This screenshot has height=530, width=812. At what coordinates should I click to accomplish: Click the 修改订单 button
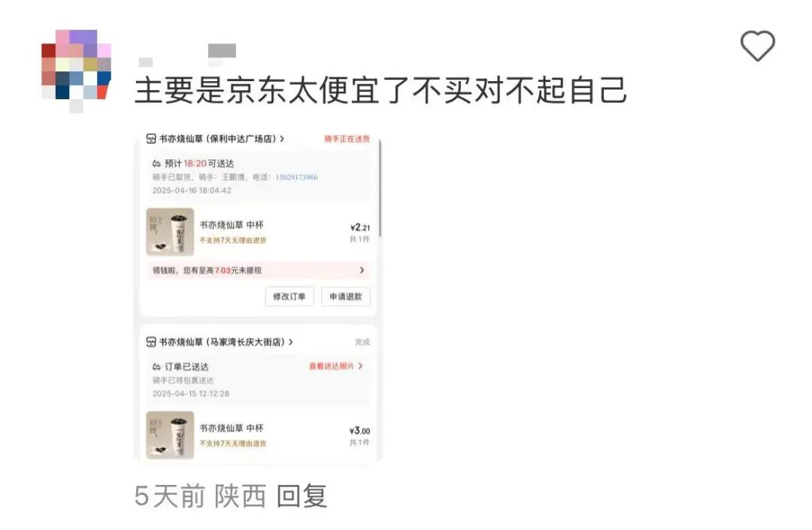tap(289, 296)
